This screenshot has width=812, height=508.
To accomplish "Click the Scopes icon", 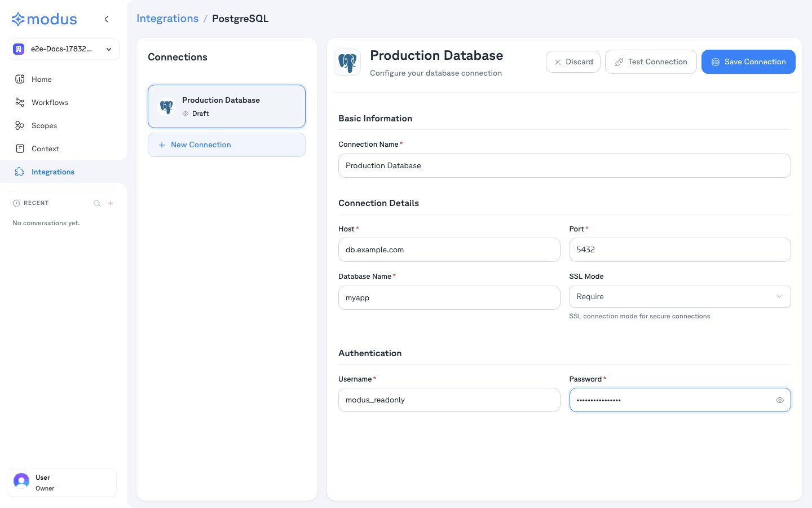I will pyautogui.click(x=20, y=125).
